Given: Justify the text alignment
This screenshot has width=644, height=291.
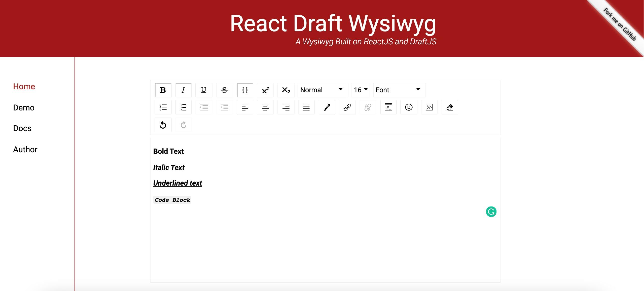Looking at the screenshot, I should click(x=306, y=107).
